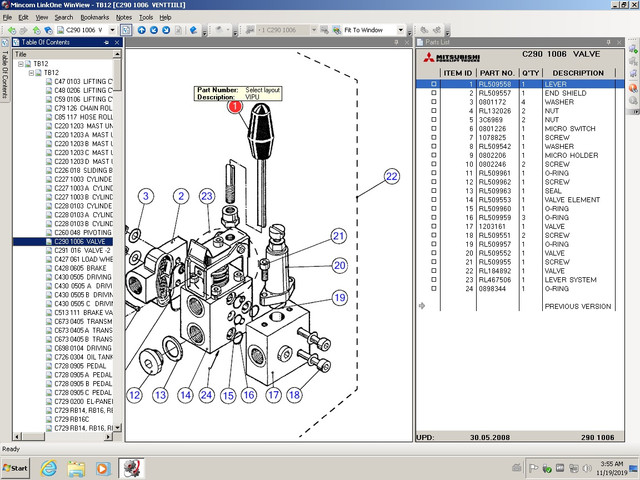Open the vertical Table Of Contents side tab

pyautogui.click(x=5, y=69)
